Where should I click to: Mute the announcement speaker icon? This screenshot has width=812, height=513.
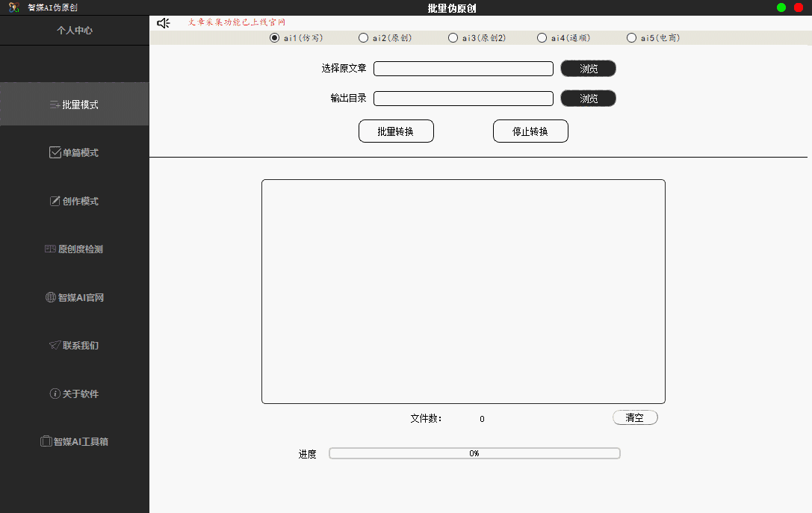point(163,22)
